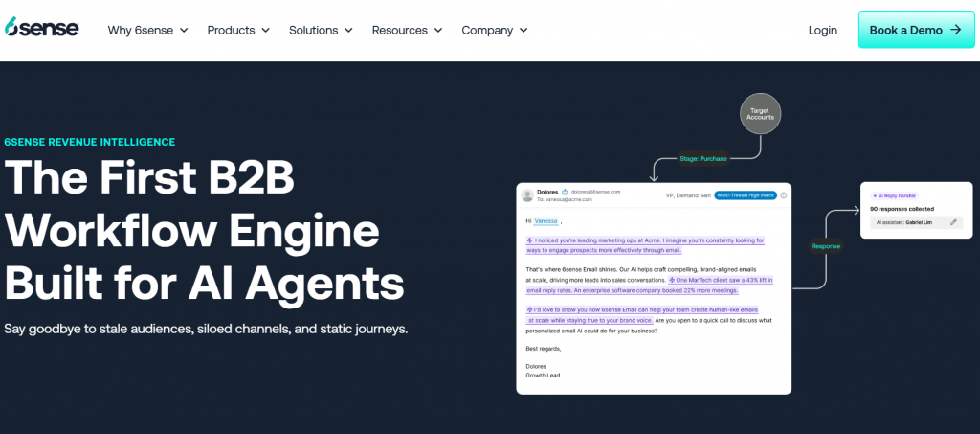This screenshot has width=980, height=434.
Task: Open the Dolores sender avatar icon
Action: coord(527,195)
